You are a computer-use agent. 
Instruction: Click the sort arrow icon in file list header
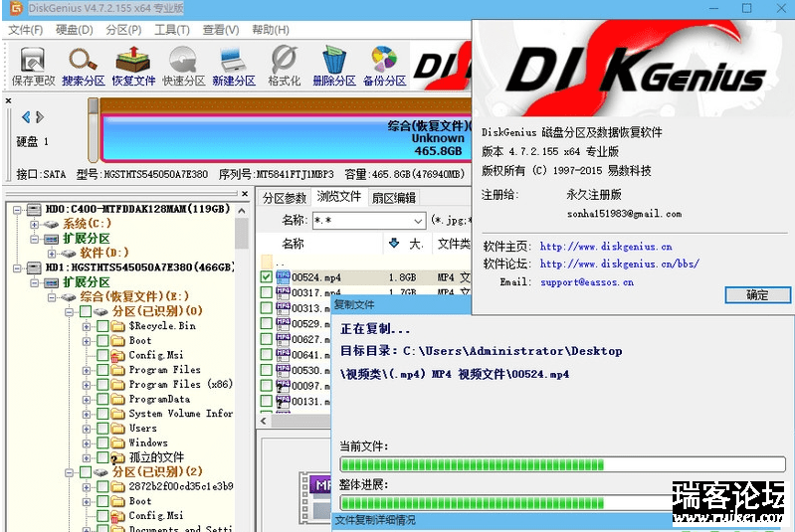click(394, 244)
